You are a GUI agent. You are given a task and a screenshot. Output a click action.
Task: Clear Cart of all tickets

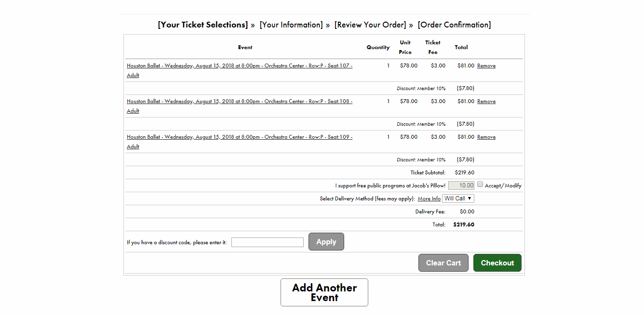click(443, 263)
